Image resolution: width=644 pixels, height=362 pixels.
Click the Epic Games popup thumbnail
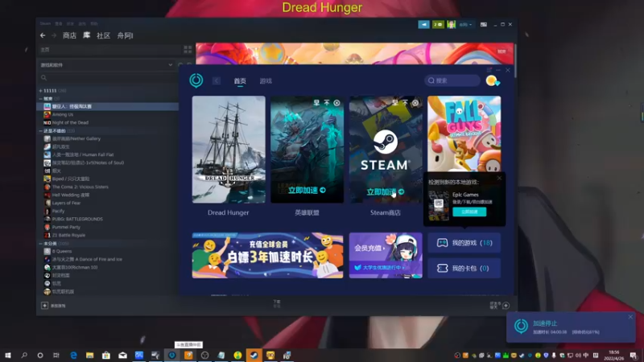pos(439,206)
